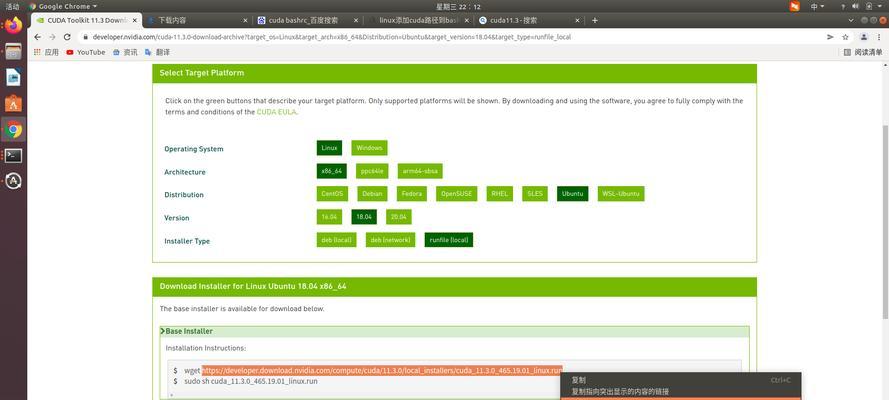Open Software Updater in the dock

pos(13,181)
